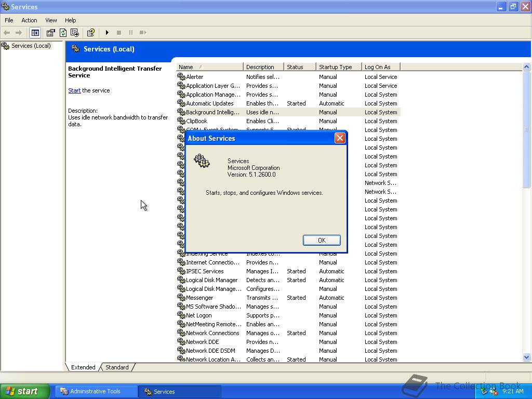Close the About Services dialog
The width and height of the screenshot is (532, 399).
[340, 138]
